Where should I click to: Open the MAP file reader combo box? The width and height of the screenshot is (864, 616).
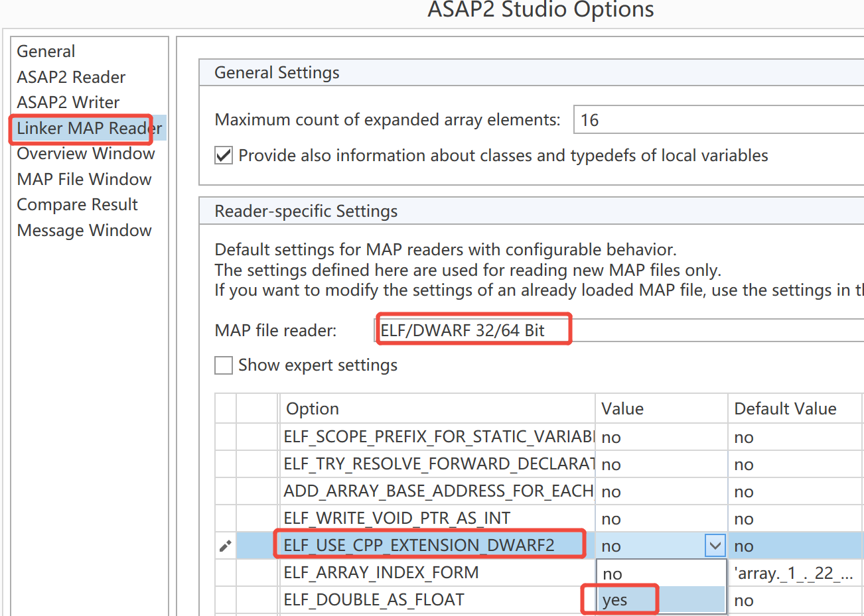[617, 330]
